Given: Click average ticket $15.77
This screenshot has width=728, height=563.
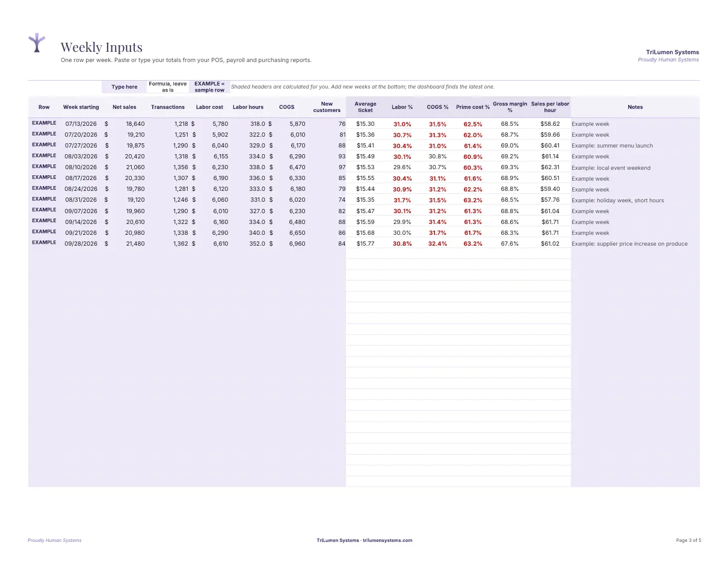Looking at the screenshot, I should [x=365, y=243].
